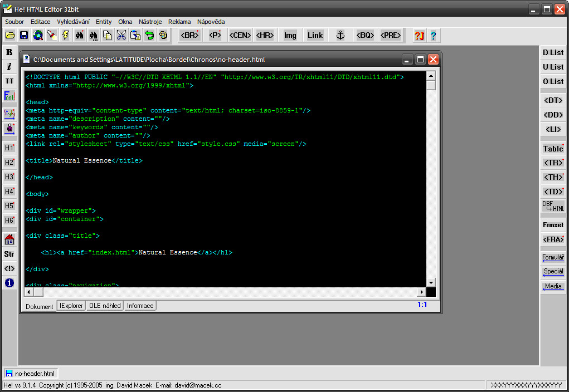
Task: Cut selection with scissors icon
Action: 121,35
